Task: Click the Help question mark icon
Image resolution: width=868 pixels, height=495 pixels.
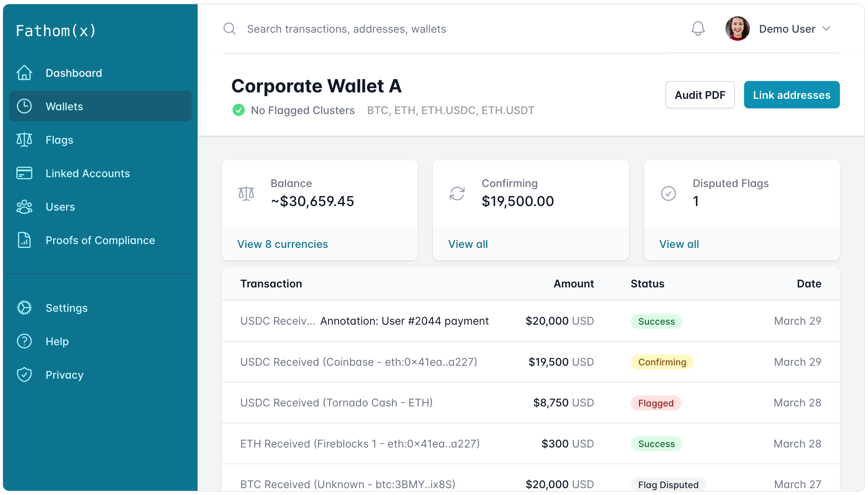Action: (x=24, y=341)
